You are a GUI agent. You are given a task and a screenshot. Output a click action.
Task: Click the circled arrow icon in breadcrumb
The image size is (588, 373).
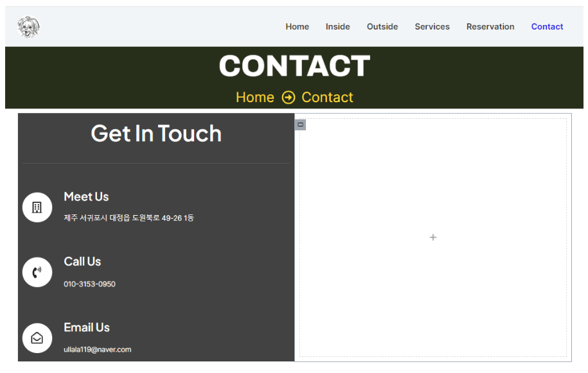[x=289, y=98]
